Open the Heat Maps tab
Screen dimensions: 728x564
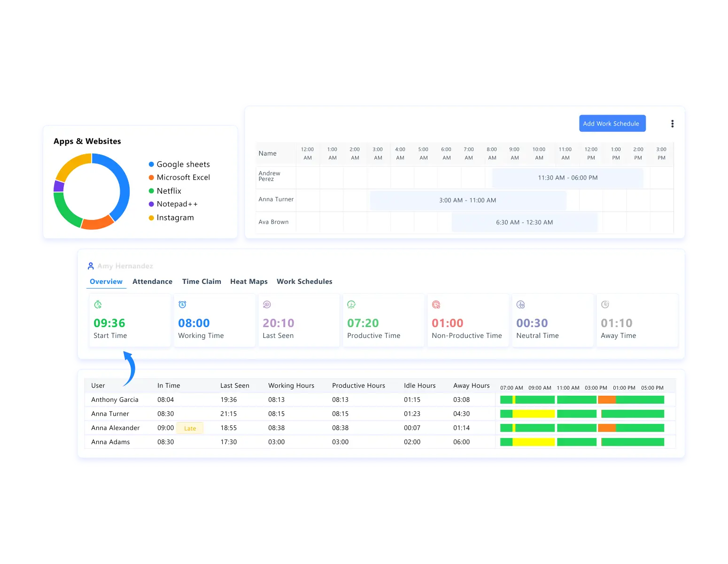coord(249,281)
